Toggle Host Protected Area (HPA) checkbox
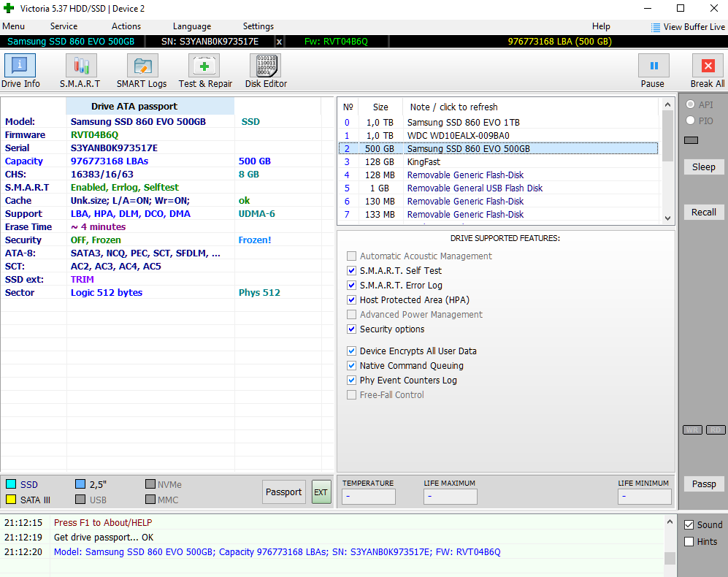This screenshot has width=728, height=577. [x=351, y=299]
